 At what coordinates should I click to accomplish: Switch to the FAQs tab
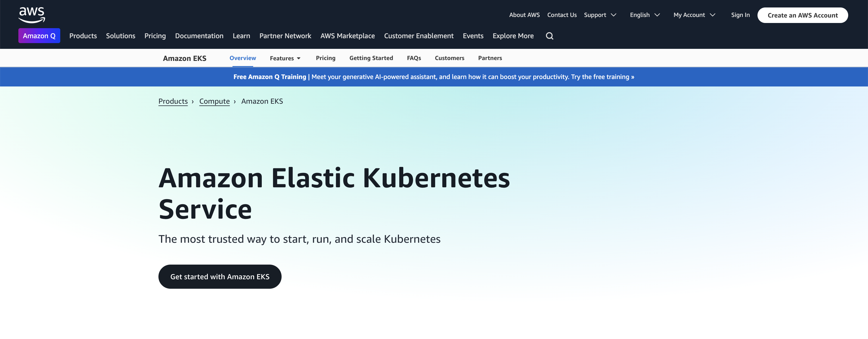pyautogui.click(x=414, y=58)
